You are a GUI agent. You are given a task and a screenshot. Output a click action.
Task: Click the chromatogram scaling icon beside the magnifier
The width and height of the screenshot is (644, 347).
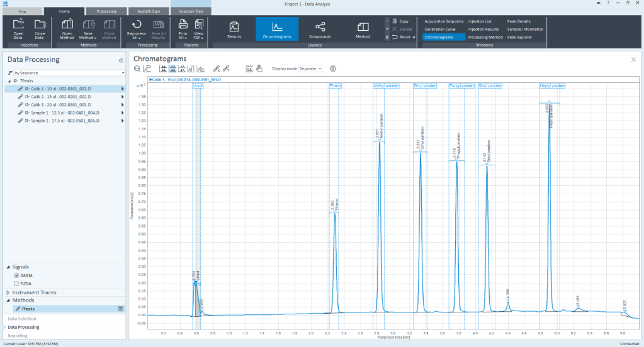[x=147, y=69]
